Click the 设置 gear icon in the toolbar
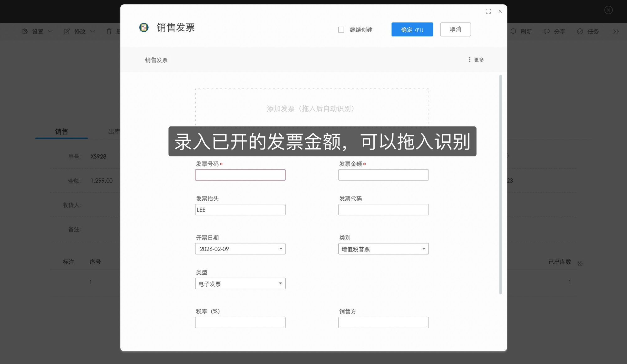 point(25,31)
